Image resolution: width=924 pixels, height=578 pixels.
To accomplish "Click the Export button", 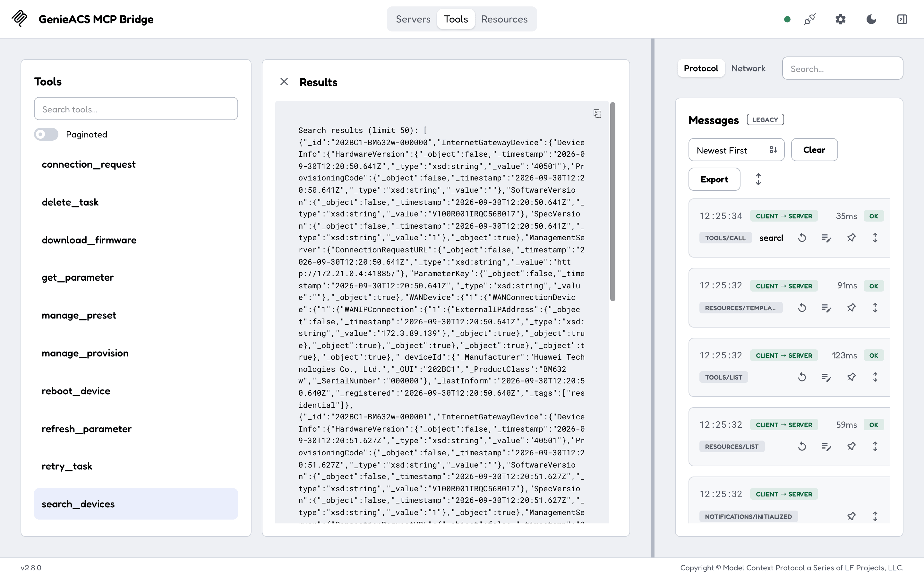I will coord(714,179).
